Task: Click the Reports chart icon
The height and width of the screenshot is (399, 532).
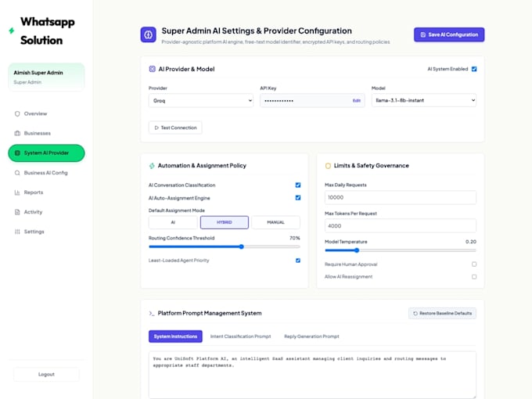Action: [17, 192]
